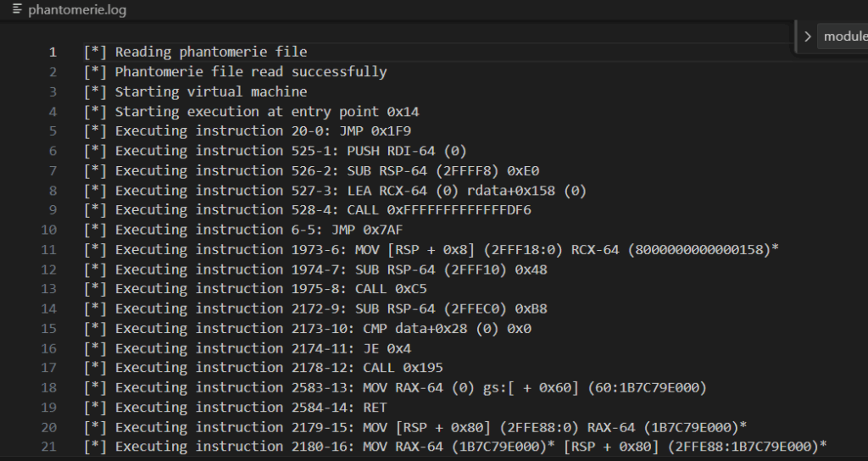This screenshot has height=461, width=868.
Task: Click line number 13 in gutter
Action: coord(49,288)
